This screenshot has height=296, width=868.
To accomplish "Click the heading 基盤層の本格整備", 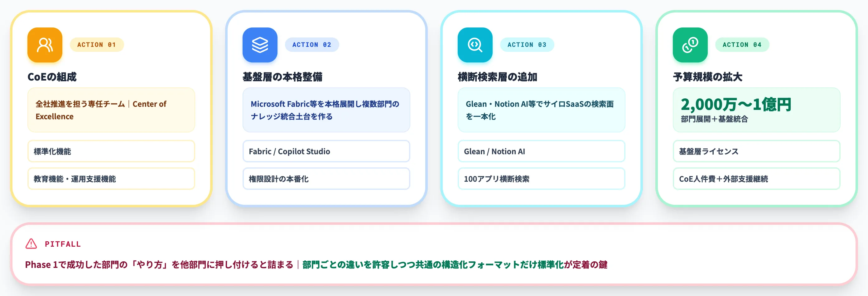I will (x=282, y=77).
